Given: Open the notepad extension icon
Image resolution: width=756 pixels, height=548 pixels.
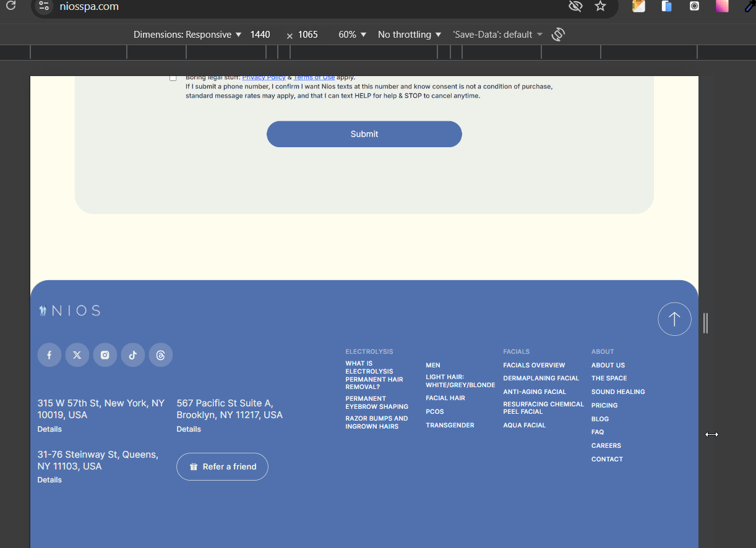Looking at the screenshot, I should (638, 6).
